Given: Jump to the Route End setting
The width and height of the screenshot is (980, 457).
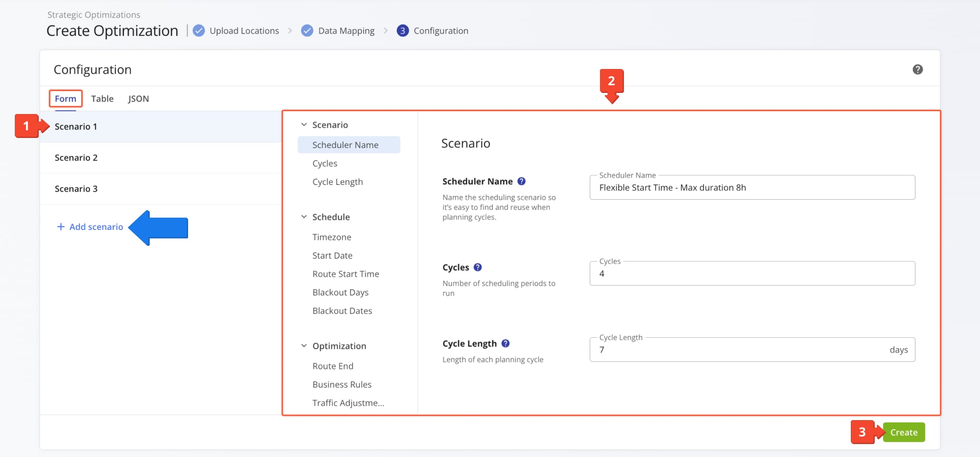Looking at the screenshot, I should (x=333, y=366).
